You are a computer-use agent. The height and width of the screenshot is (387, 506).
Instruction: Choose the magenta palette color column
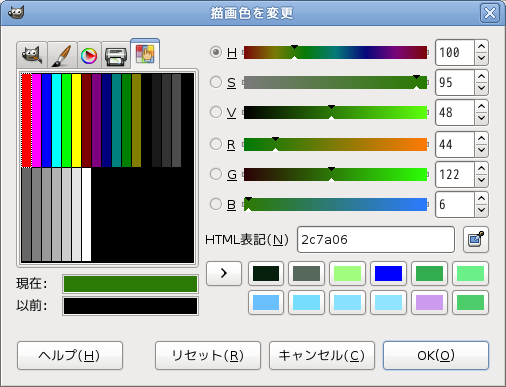point(36,120)
